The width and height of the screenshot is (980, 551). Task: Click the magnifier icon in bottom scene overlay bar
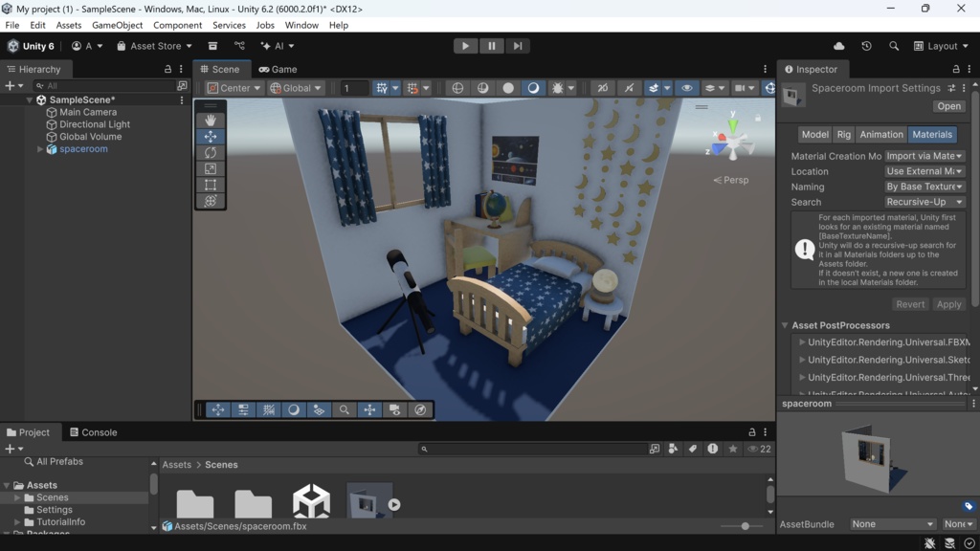tap(345, 409)
